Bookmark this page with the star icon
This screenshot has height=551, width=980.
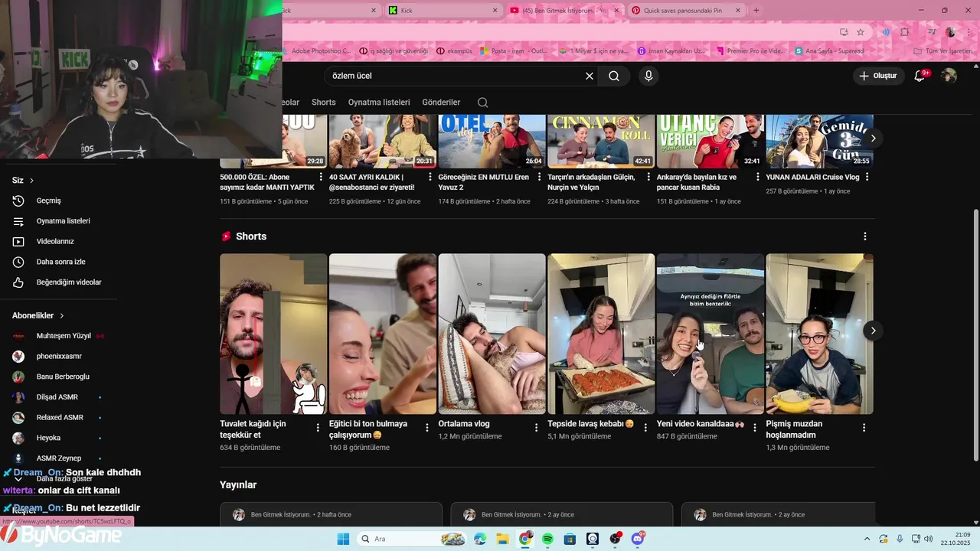(x=861, y=32)
